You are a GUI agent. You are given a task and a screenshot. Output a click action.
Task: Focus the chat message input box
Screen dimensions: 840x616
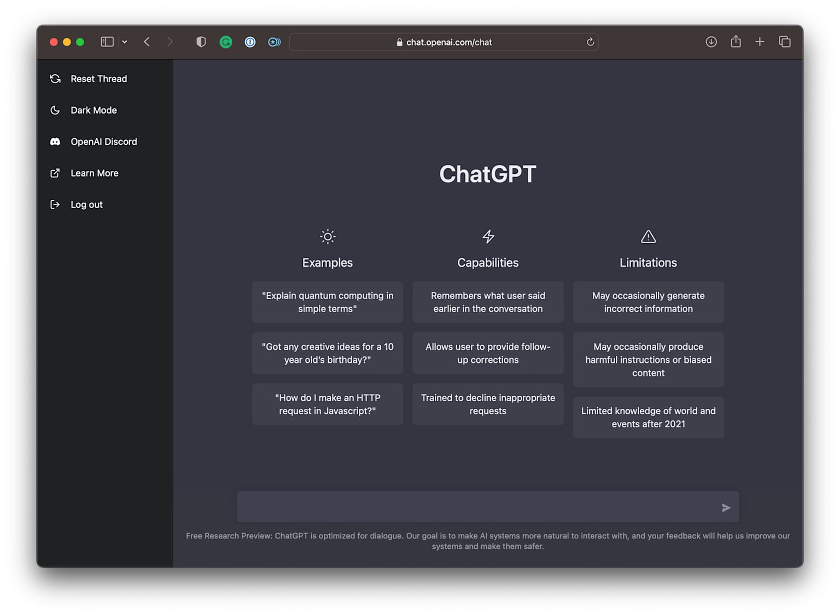point(488,507)
